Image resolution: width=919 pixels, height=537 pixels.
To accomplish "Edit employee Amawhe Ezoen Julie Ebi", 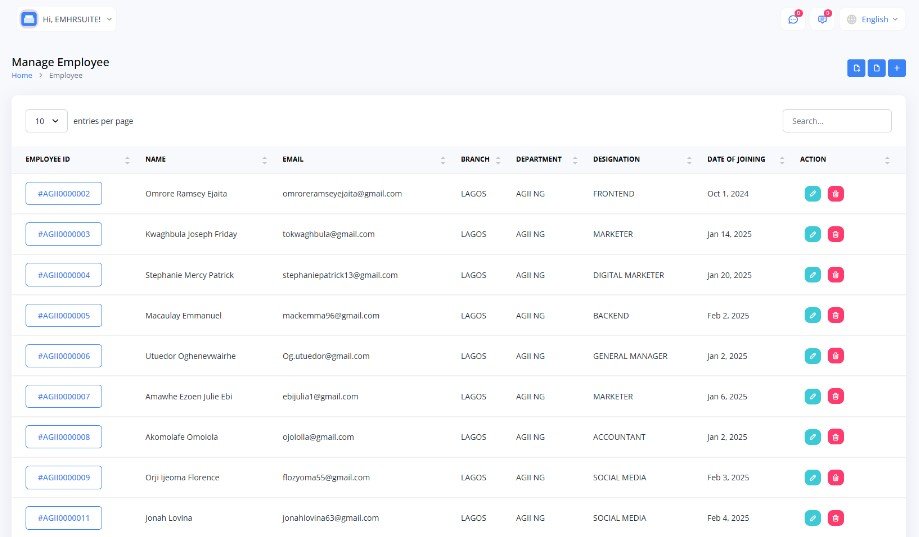I will tap(812, 396).
